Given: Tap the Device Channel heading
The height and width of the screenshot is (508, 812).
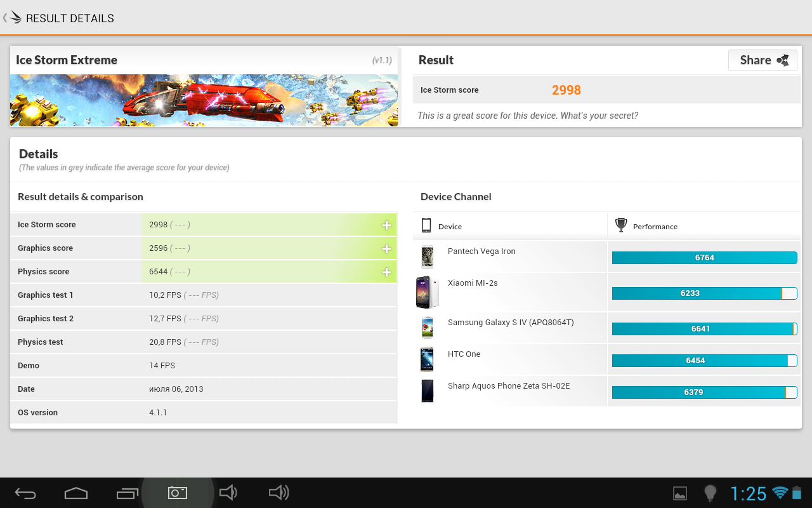Looking at the screenshot, I should 456,197.
